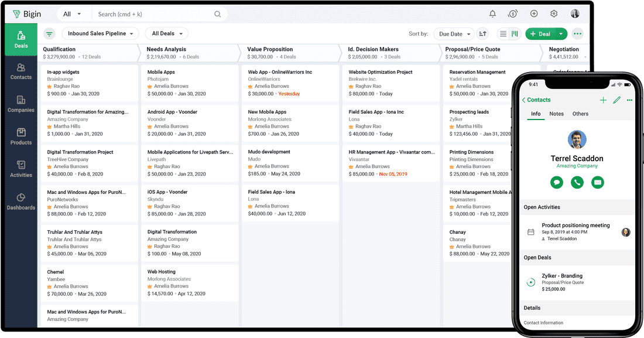Expand the Deal button dropdown arrow
644x338 pixels.
pos(561,34)
